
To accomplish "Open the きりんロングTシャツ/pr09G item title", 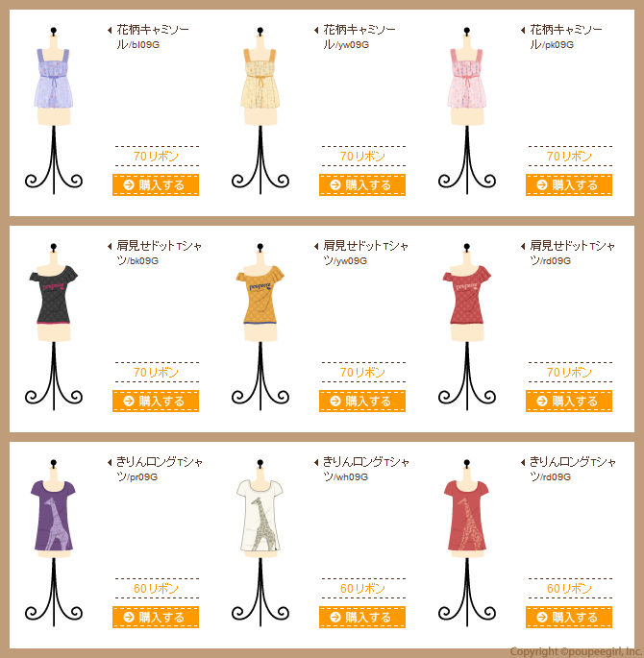I will pos(160,469).
